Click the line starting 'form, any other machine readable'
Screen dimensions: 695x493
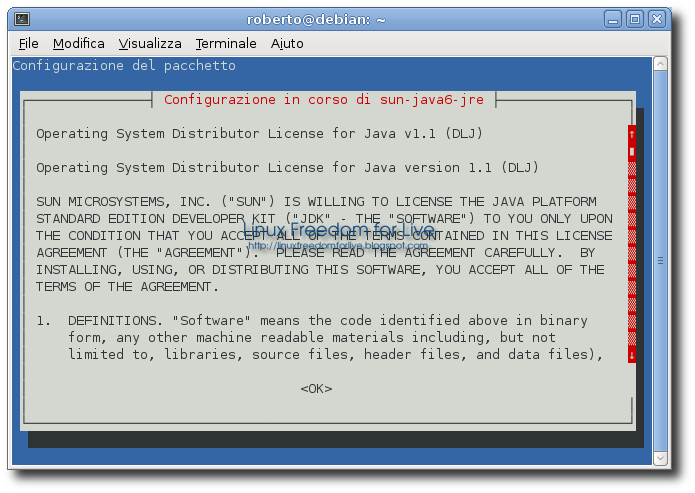coord(312,337)
